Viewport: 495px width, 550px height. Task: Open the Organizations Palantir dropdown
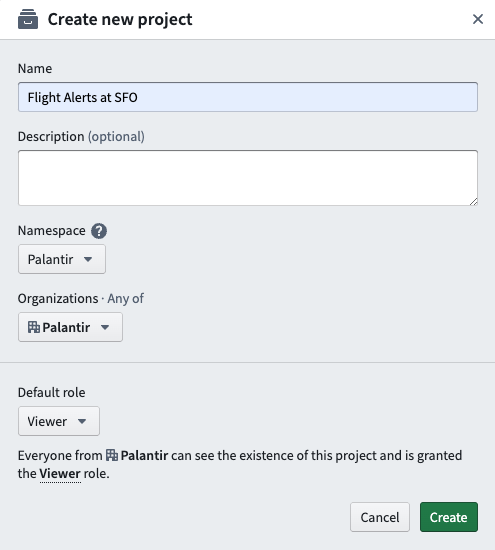[x=70, y=327]
